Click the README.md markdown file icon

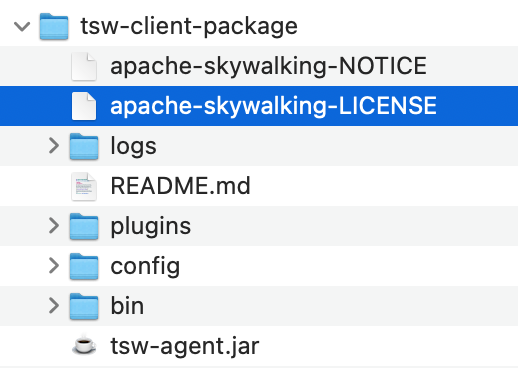coord(84,186)
